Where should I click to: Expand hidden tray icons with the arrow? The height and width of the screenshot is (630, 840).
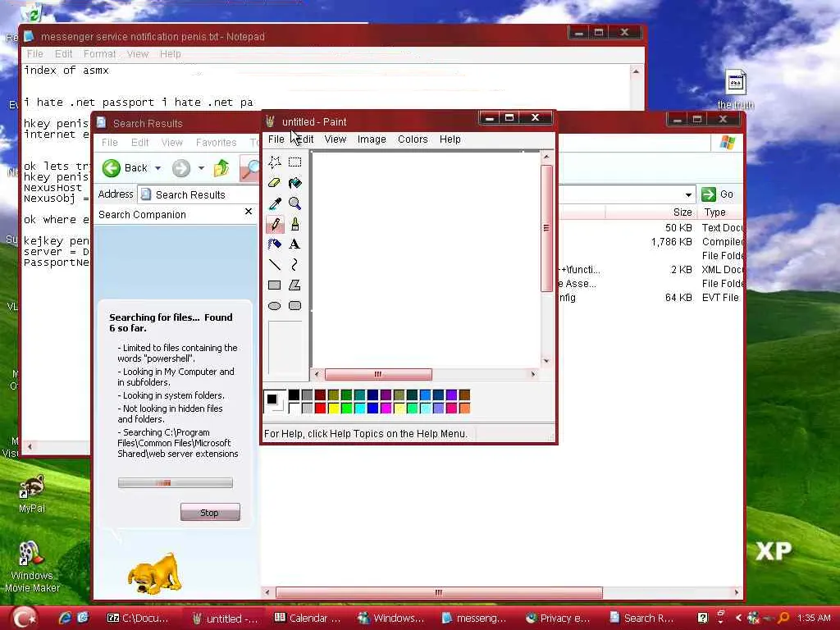click(738, 618)
